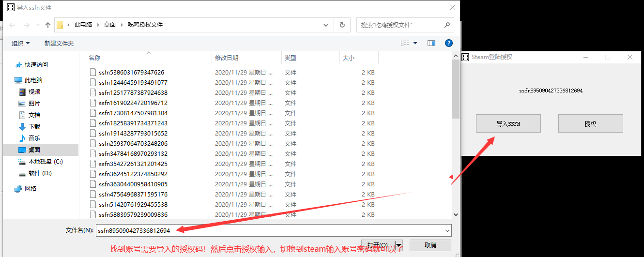Close the Steam登陆授权 window

(630, 57)
